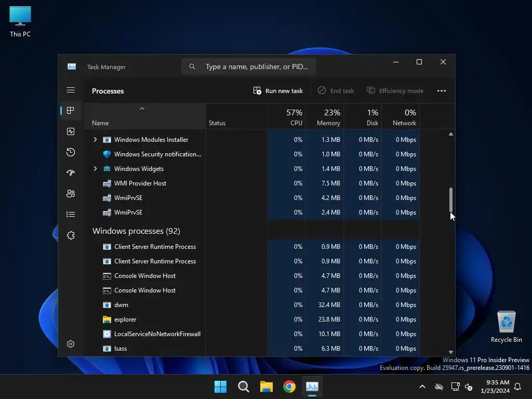Click the Windows Security notification shield icon
The height and width of the screenshot is (399, 532).
(x=107, y=154)
